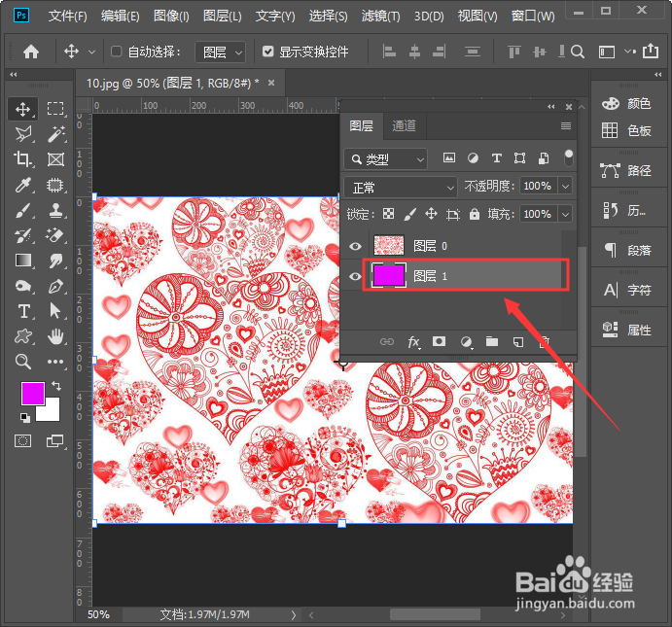Viewport: 672px width, 627px height.
Task: Click the Home icon in options bar
Action: pos(31,52)
